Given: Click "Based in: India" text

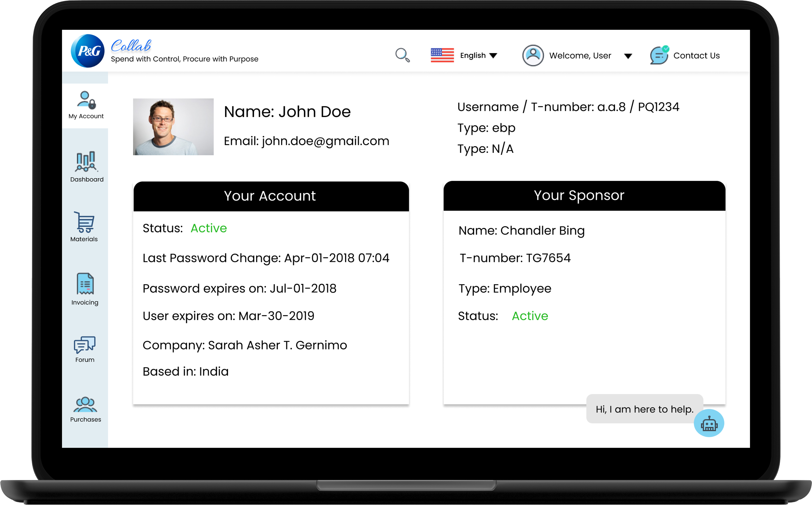Looking at the screenshot, I should [185, 371].
